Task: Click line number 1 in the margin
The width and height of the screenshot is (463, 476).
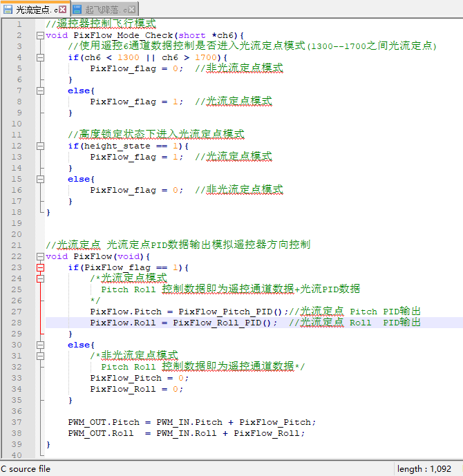Action: coord(19,24)
